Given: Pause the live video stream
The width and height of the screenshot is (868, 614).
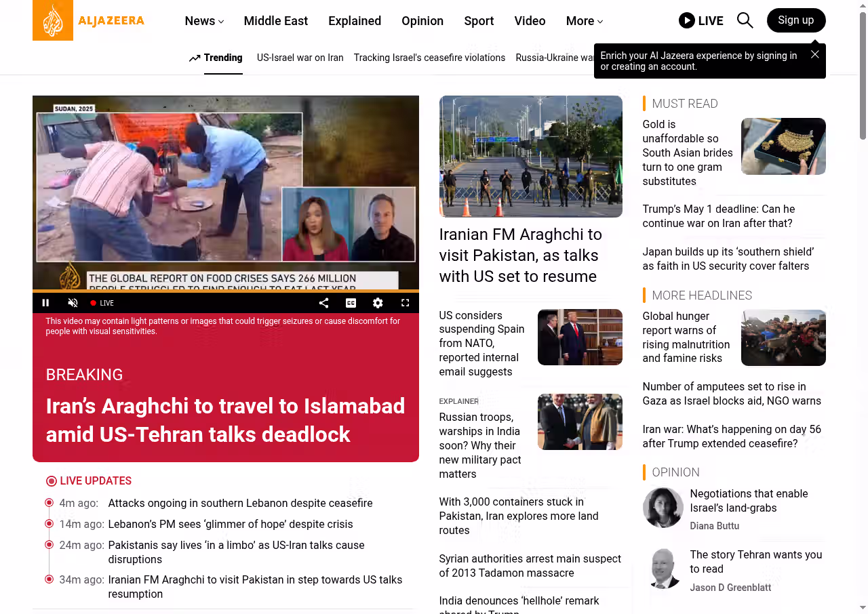Looking at the screenshot, I should [x=45, y=303].
